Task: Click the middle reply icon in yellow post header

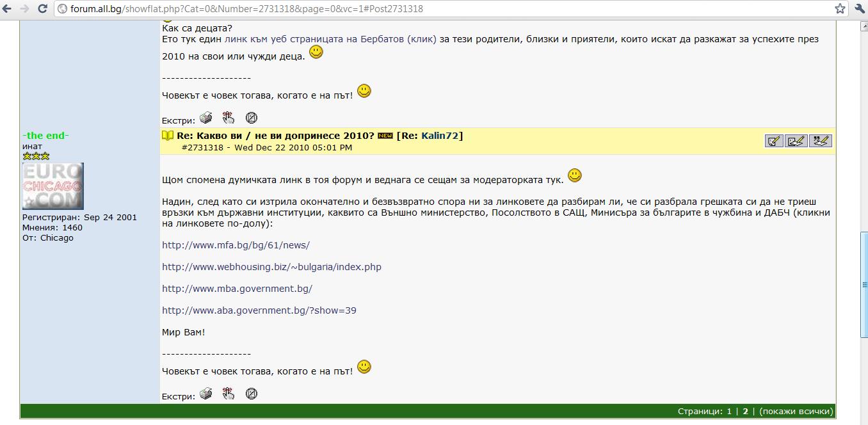Action: [796, 141]
